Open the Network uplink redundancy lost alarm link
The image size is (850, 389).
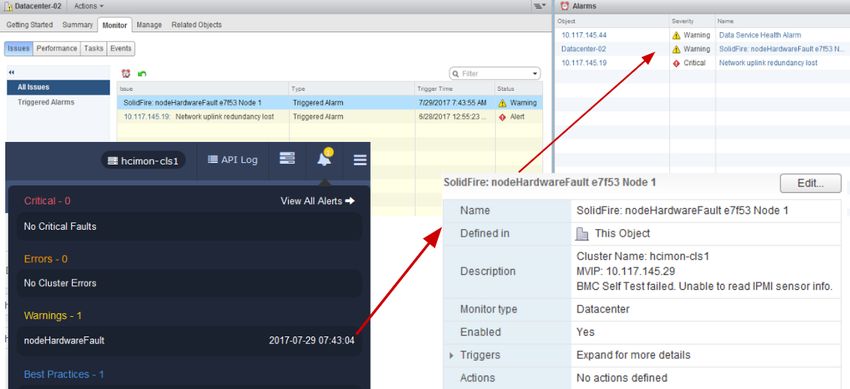(x=768, y=63)
